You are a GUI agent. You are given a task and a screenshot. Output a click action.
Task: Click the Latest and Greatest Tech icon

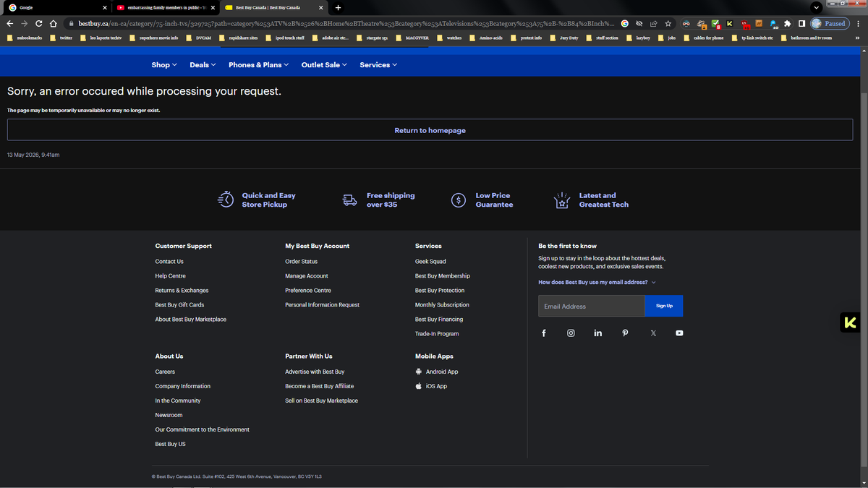point(562,200)
